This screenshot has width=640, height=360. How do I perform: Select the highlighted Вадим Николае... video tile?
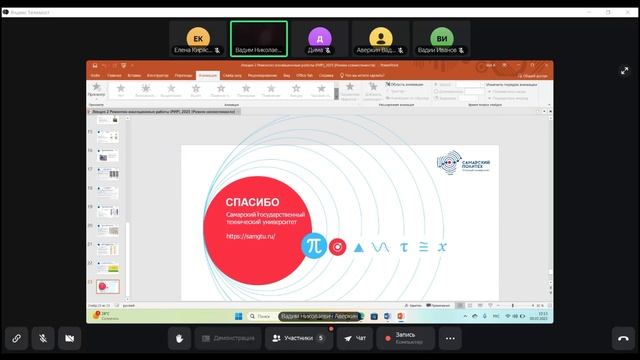pyautogui.click(x=259, y=39)
